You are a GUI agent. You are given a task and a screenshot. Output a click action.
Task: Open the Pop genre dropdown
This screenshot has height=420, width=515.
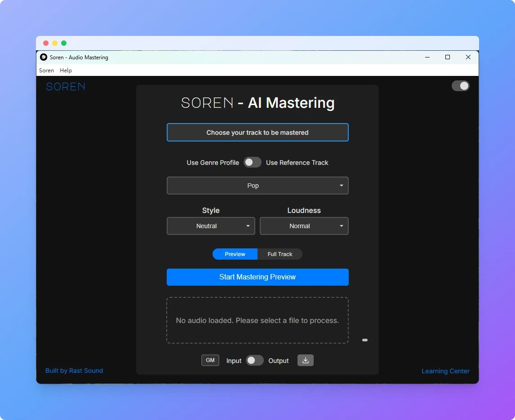257,186
